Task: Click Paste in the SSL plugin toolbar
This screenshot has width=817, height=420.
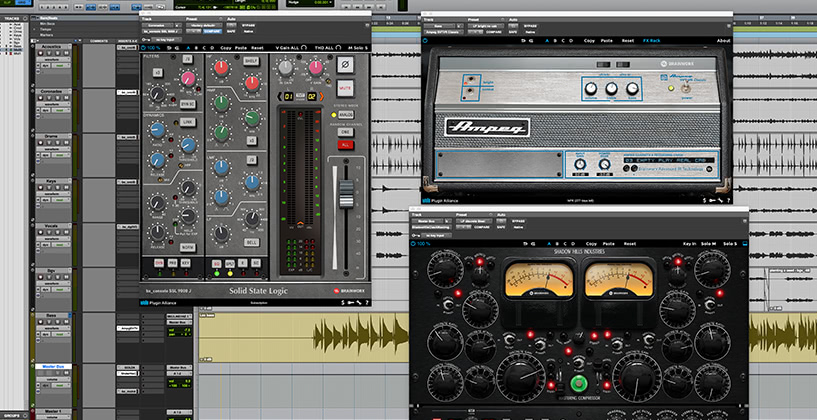Action: pyautogui.click(x=241, y=47)
